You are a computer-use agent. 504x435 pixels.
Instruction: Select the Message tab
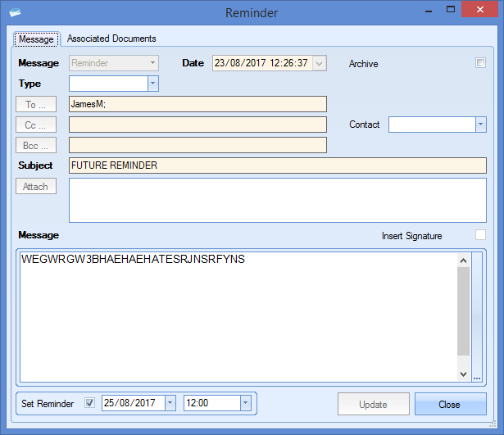pyautogui.click(x=36, y=39)
